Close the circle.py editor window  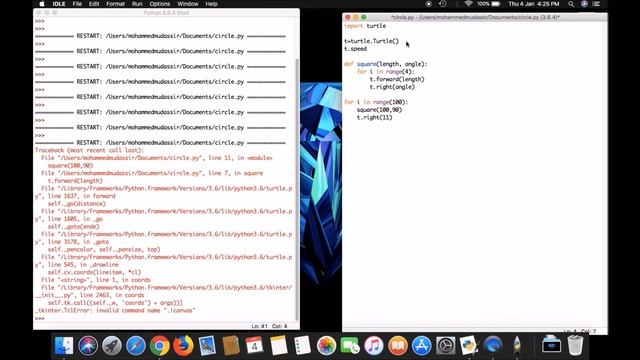[x=348, y=18]
